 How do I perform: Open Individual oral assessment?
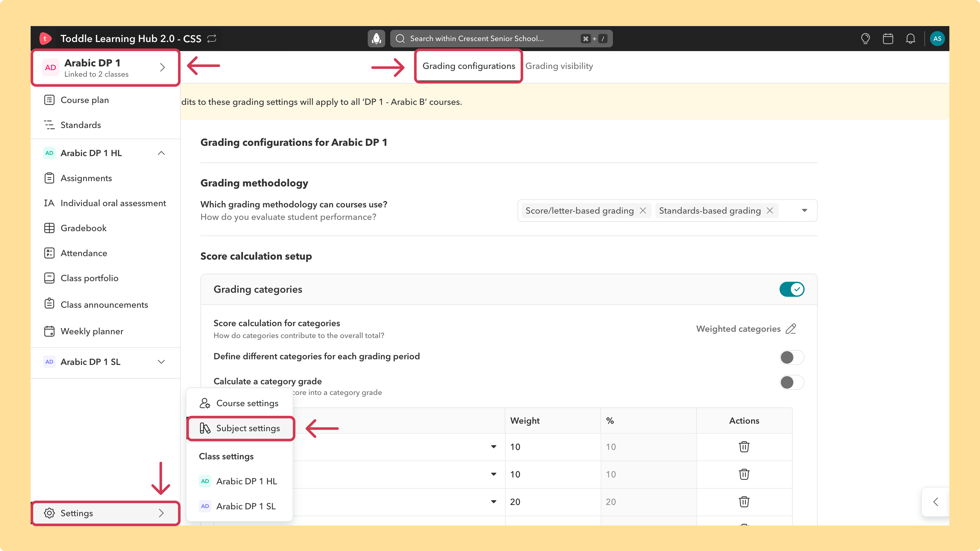(x=105, y=203)
